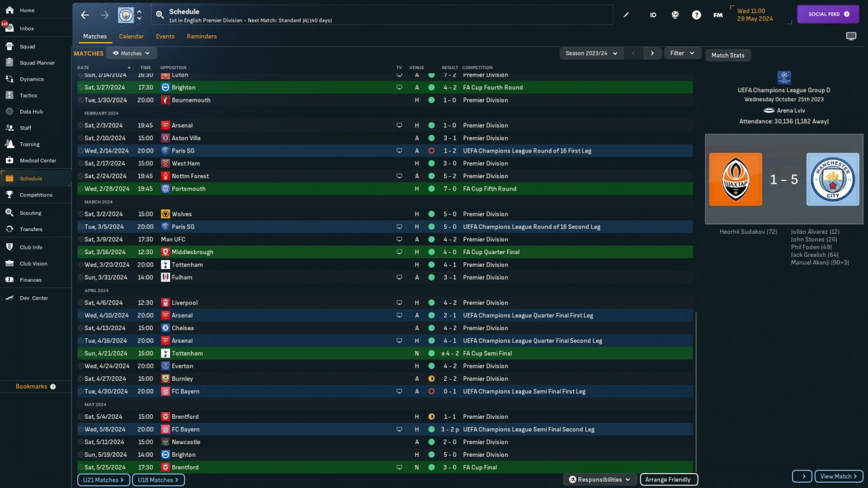This screenshot has height=488, width=868.
Task: Click the search magnifier icon
Action: point(159,15)
